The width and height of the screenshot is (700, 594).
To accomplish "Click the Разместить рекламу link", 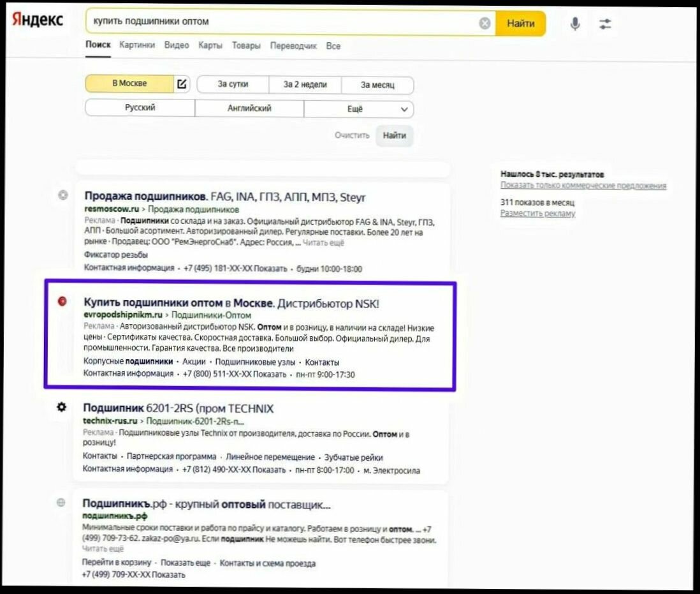I will 538,214.
